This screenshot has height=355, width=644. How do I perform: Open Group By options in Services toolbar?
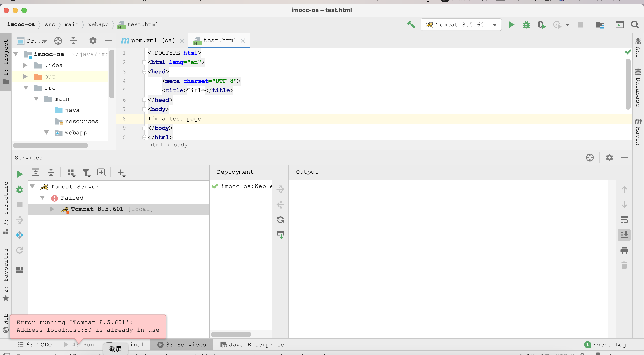[71, 173]
